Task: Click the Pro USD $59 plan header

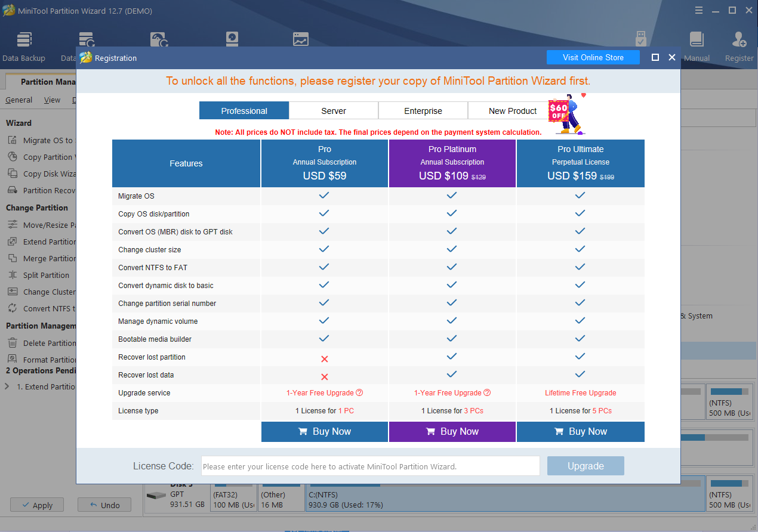Action: pyautogui.click(x=325, y=163)
